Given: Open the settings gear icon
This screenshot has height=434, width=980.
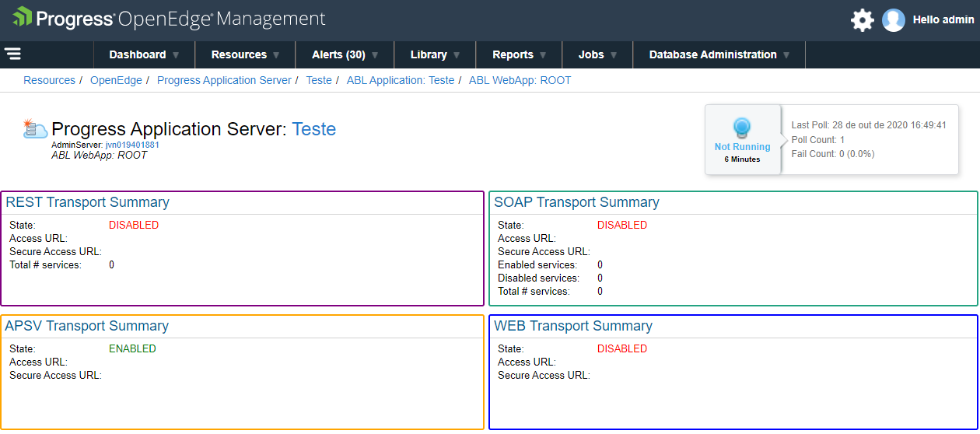Looking at the screenshot, I should (862, 20).
